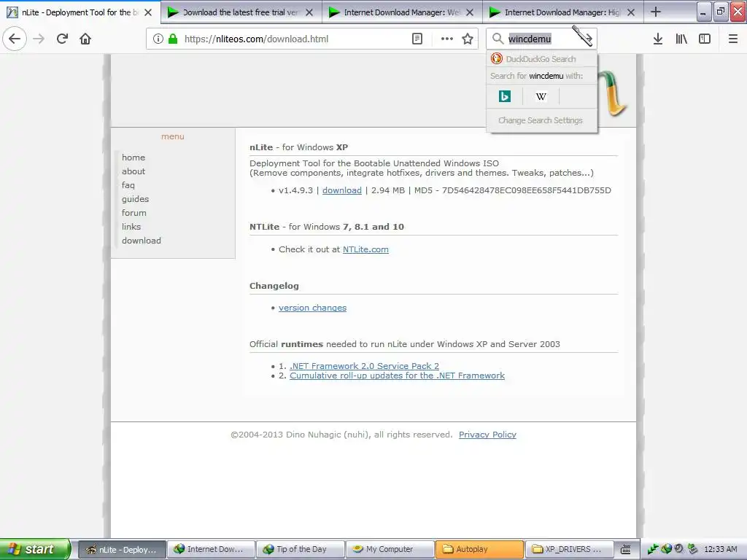Toggle the sidebar panel icon
The height and width of the screenshot is (560, 747).
coord(705,39)
